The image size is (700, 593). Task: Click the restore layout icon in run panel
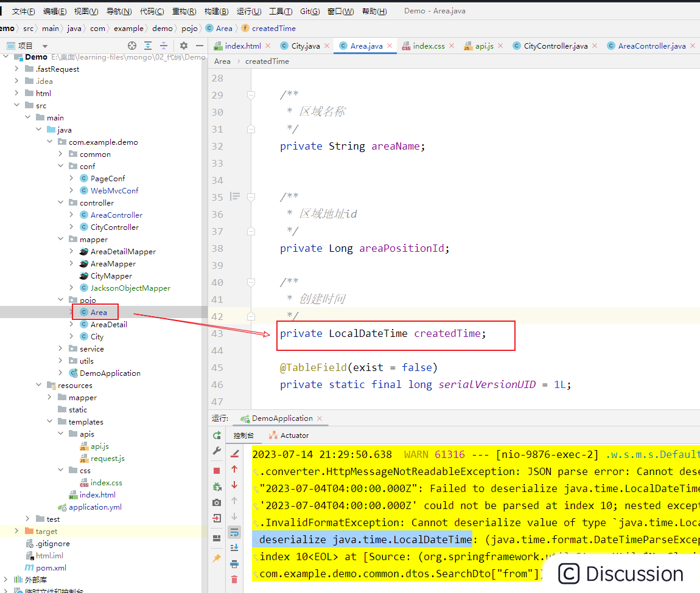tap(217, 538)
